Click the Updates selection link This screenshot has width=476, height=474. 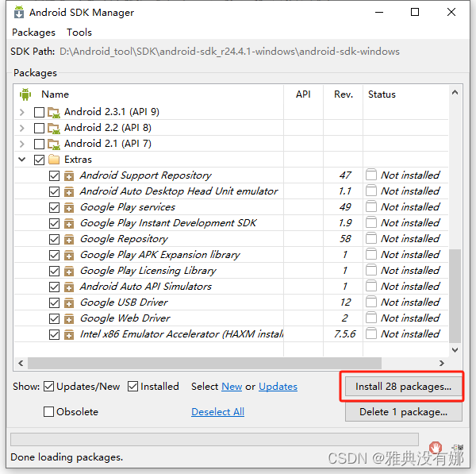tap(278, 387)
